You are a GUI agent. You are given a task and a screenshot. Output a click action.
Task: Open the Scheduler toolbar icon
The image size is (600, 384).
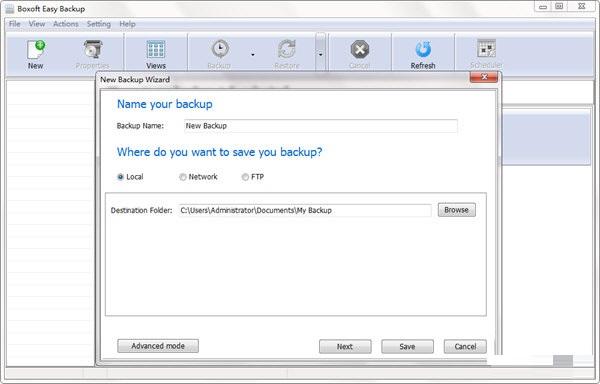(486, 49)
